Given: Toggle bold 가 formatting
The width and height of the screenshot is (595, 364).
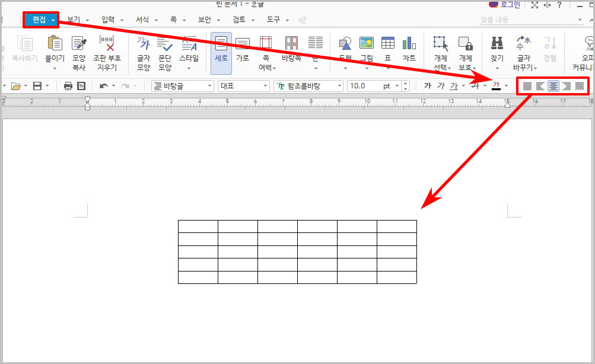Looking at the screenshot, I should click(x=428, y=86).
